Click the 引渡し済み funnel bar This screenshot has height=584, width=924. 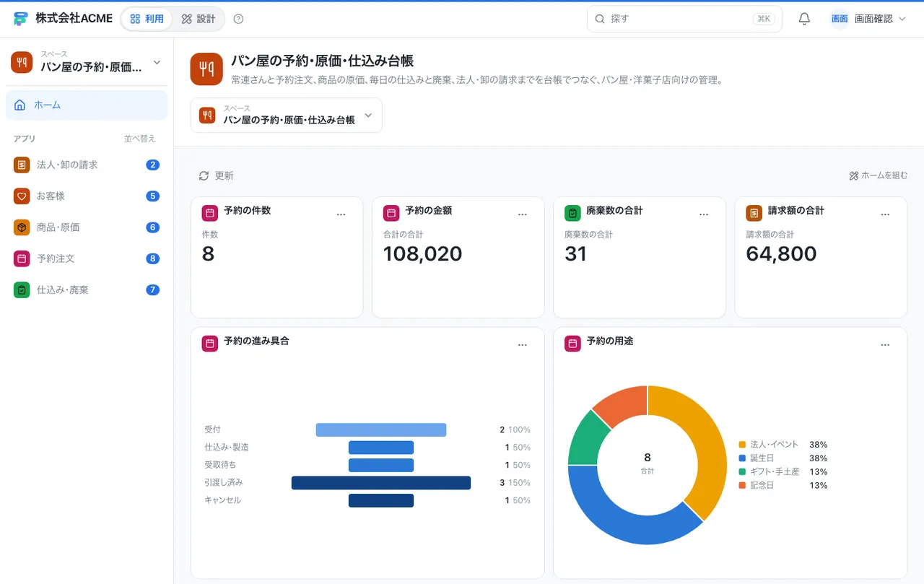[381, 483]
